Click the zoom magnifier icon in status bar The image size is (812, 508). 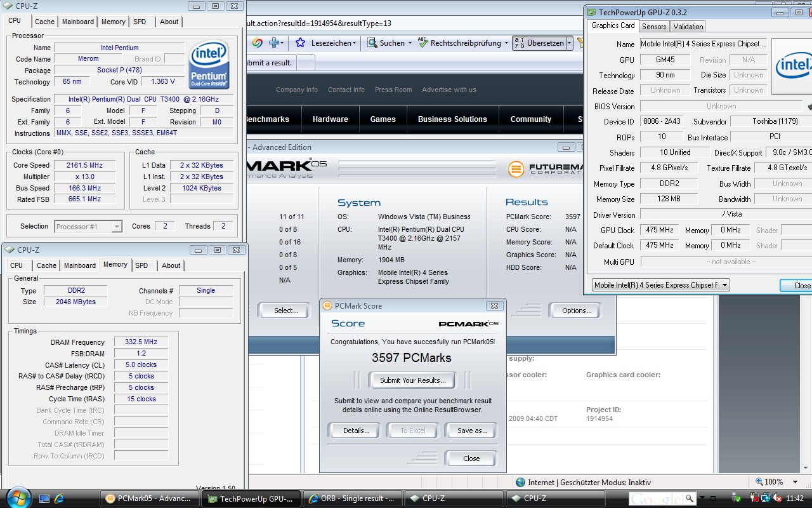(759, 482)
